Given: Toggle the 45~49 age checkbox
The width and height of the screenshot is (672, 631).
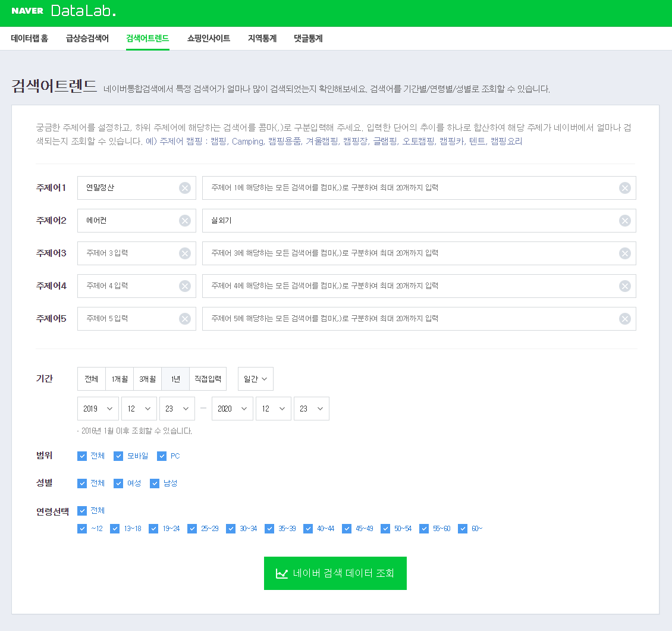Looking at the screenshot, I should [x=347, y=529].
